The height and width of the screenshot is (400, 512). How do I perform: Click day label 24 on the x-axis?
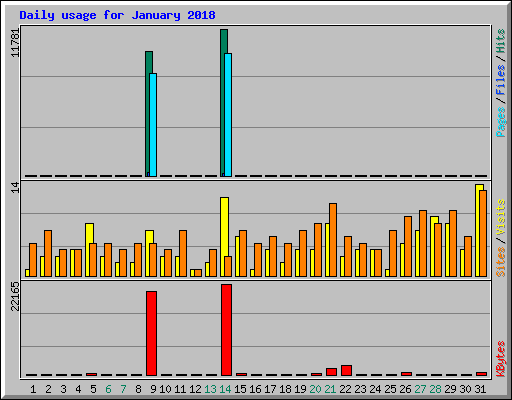[x=375, y=389]
